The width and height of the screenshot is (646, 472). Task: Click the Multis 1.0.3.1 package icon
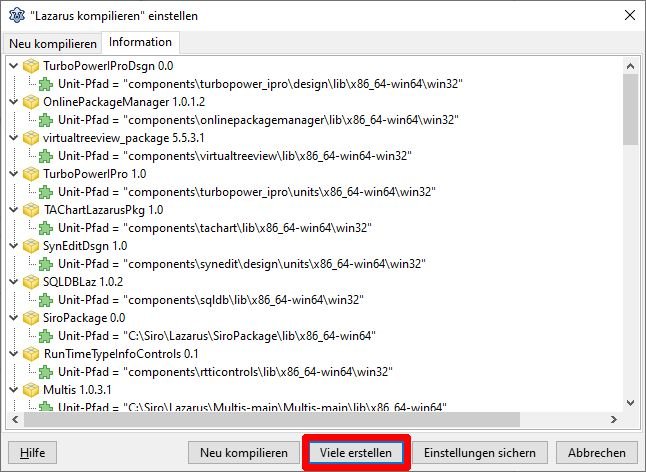click(31, 390)
